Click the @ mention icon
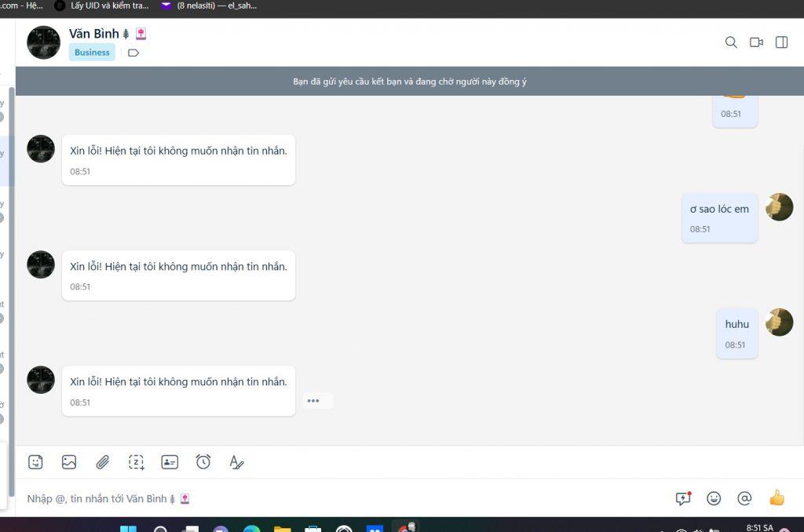804x532 pixels. point(744,498)
